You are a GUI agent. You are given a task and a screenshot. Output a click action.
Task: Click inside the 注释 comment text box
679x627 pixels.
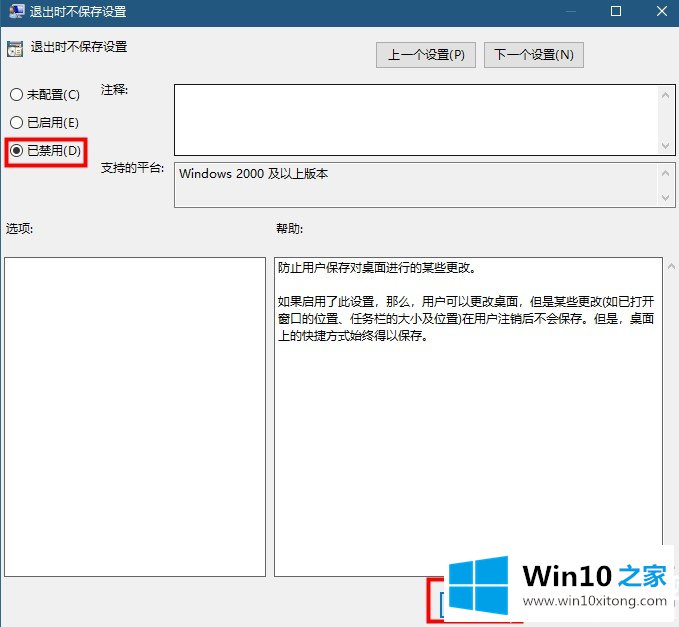(416, 120)
